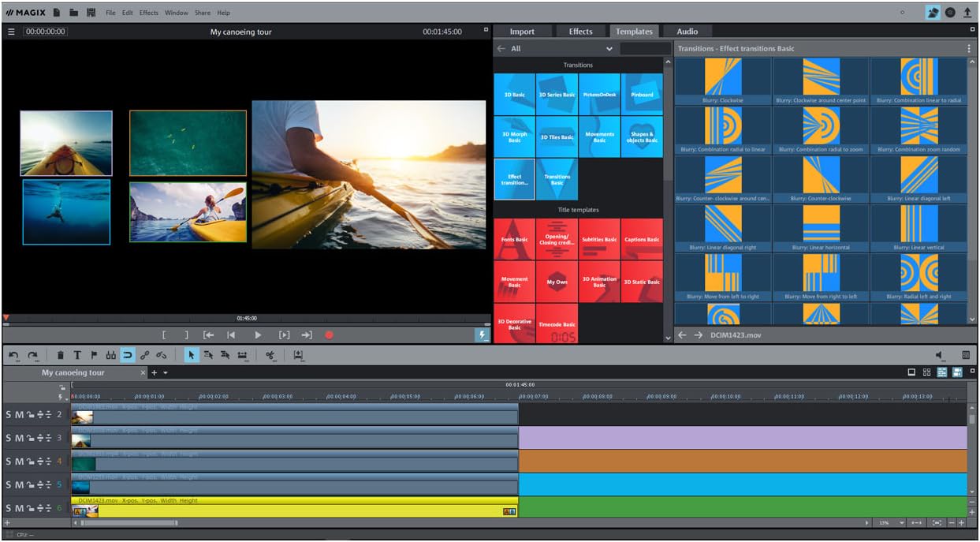Select the mouse pointer arrow tool
The width and height of the screenshot is (980, 542).
point(191,356)
